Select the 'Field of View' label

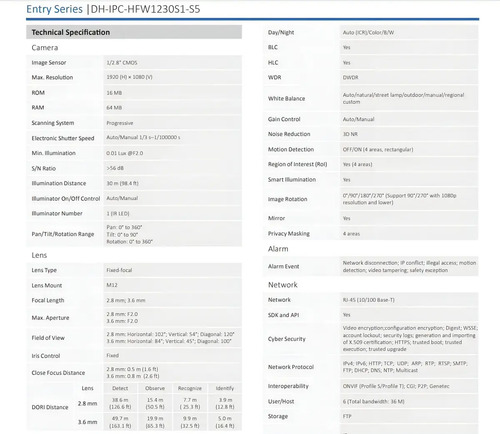[x=48, y=338]
